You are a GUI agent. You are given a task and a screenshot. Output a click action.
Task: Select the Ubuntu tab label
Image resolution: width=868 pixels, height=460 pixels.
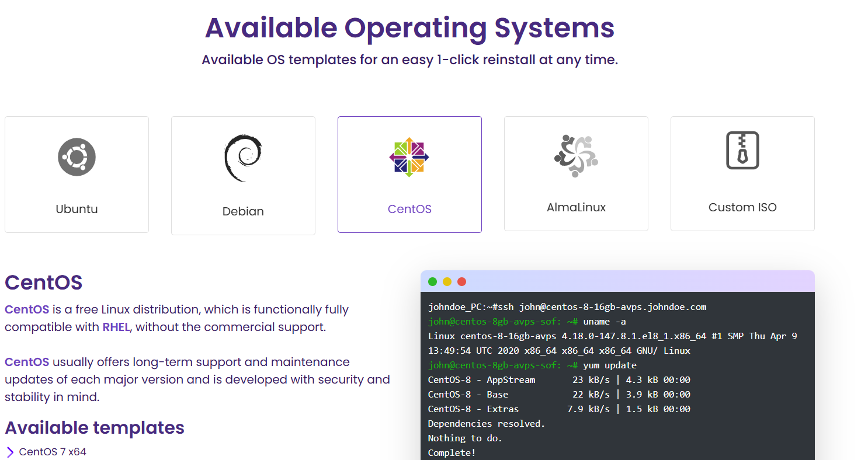coord(77,209)
